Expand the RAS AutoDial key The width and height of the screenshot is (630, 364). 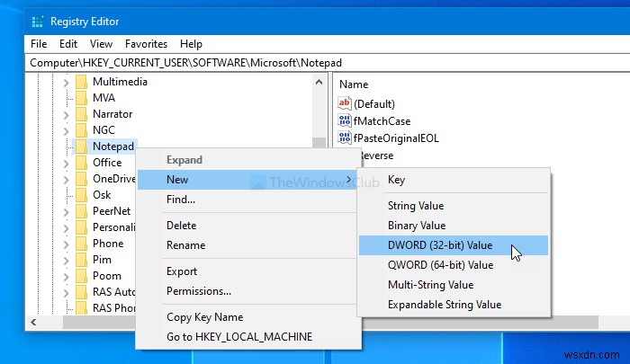67,293
